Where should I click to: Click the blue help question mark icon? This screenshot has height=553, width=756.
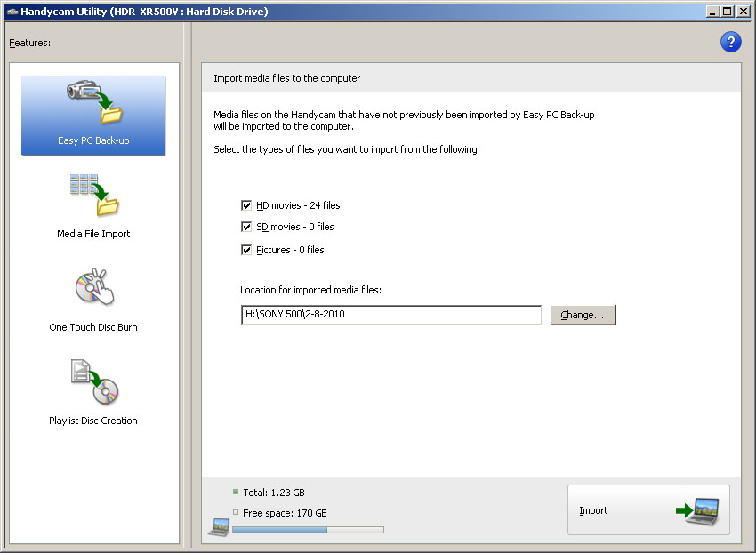[730, 42]
